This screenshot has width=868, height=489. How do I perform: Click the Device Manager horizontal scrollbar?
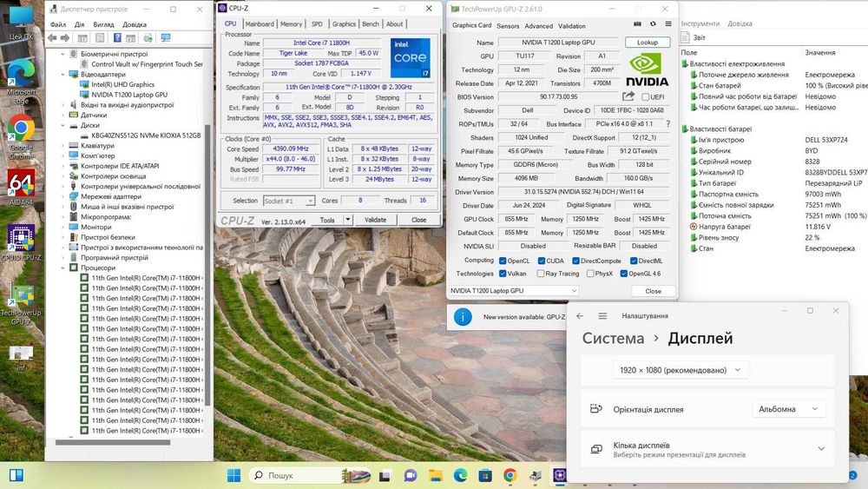point(112,442)
